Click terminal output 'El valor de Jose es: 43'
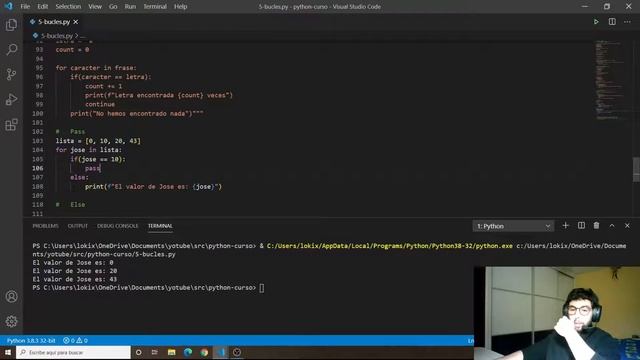Screen dimensions: 640x360 coord(75,280)
